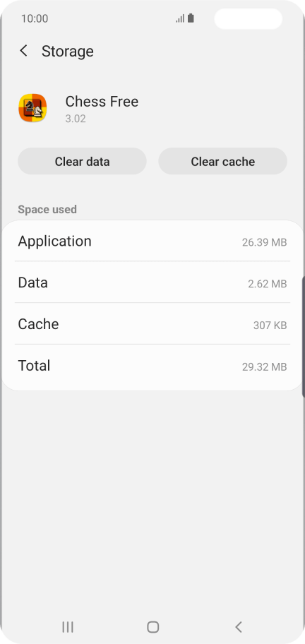Clear cache for Chess Free
This screenshot has height=644, width=305.
pyautogui.click(x=223, y=162)
